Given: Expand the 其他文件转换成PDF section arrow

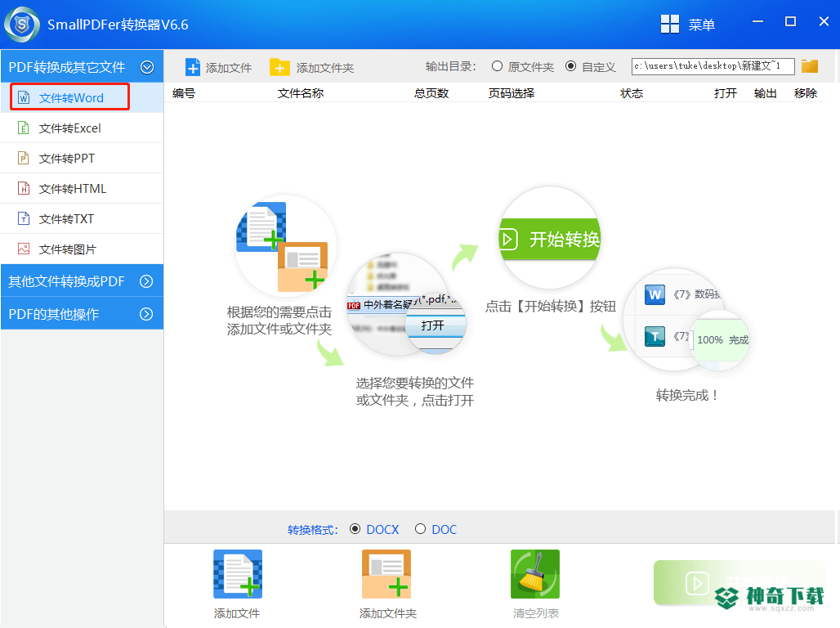Looking at the screenshot, I should click(146, 281).
